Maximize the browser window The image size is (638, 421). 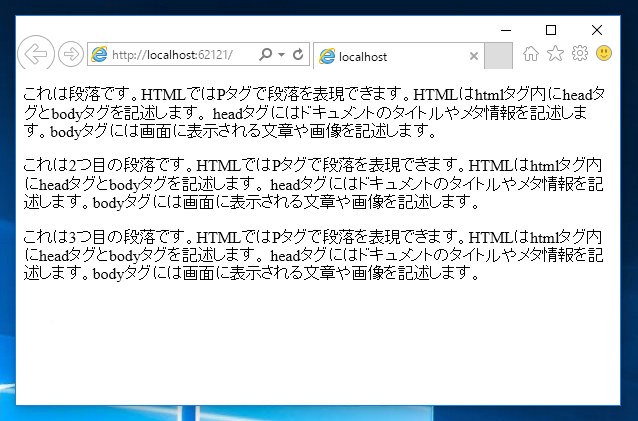click(551, 30)
